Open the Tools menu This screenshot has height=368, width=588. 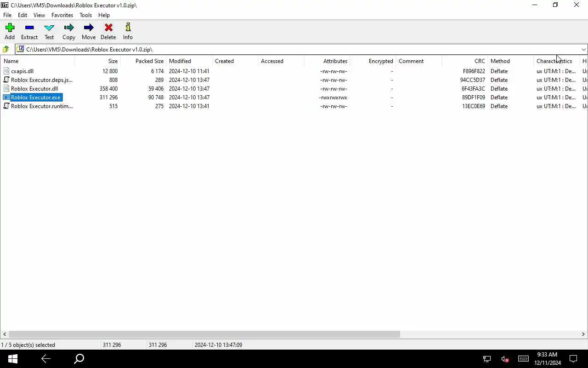click(85, 15)
